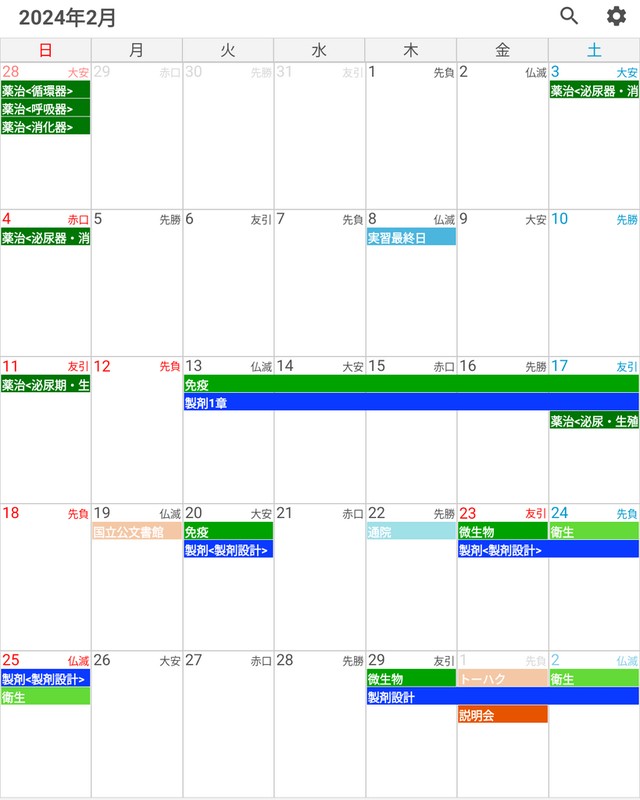
Task: Open the calendar search magnifier icon
Action: coord(569,16)
